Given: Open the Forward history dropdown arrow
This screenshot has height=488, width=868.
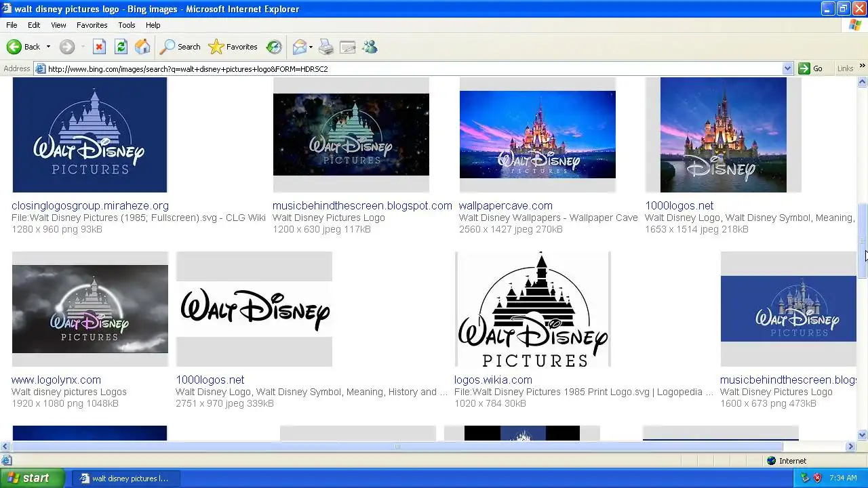Looking at the screenshot, I should pos(83,47).
